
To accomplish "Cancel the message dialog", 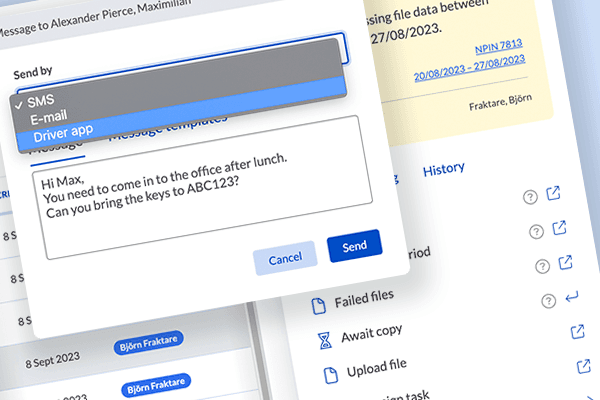I will [x=285, y=258].
